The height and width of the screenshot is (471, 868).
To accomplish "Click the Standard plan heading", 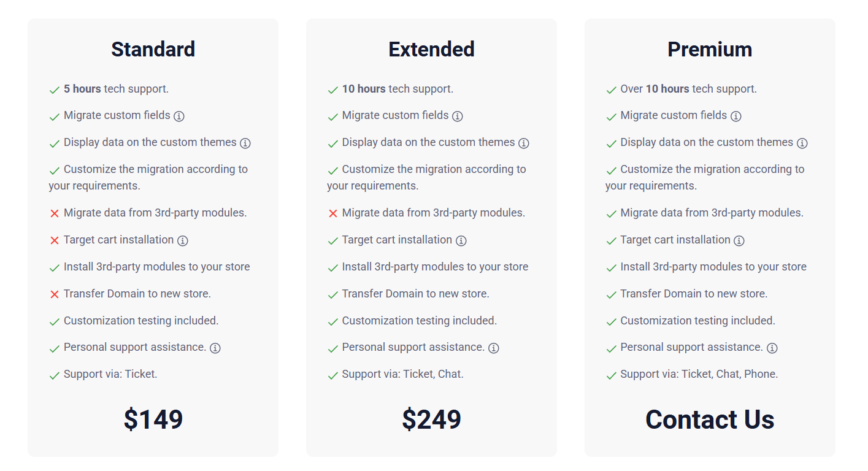I will pos(153,49).
